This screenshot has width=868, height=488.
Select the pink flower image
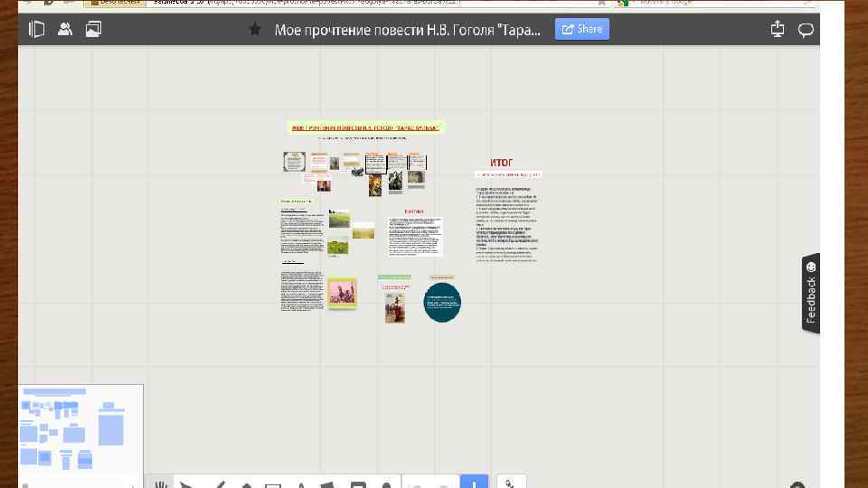tap(342, 293)
